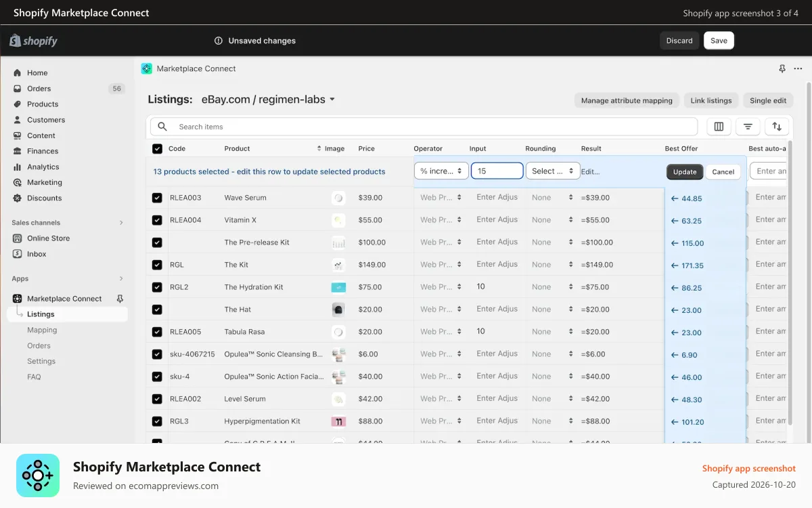Open Vitamin X rounding dropdown
Screen dimensions: 812x508
coord(553,220)
